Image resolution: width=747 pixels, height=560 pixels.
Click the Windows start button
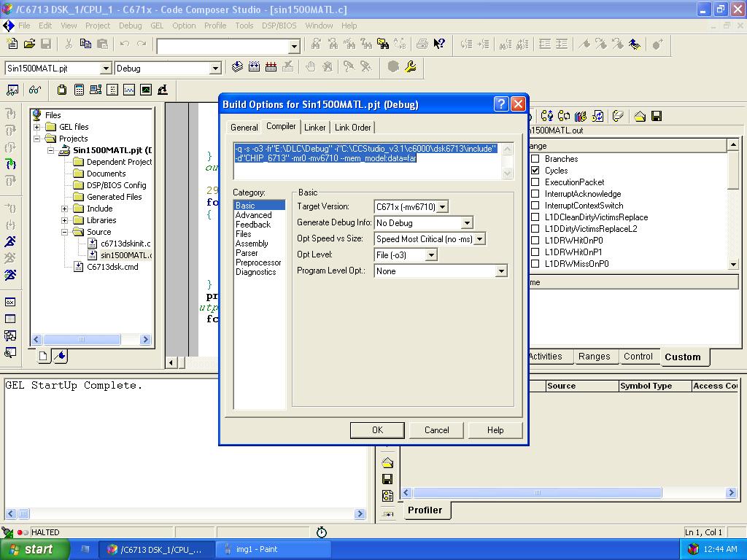point(34,550)
